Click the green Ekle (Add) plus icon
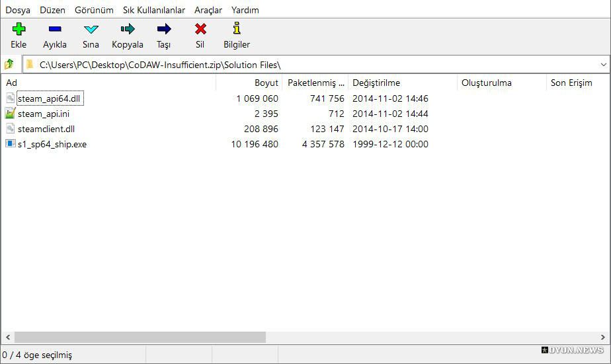Viewport: 611px width, 364px height. 19,29
